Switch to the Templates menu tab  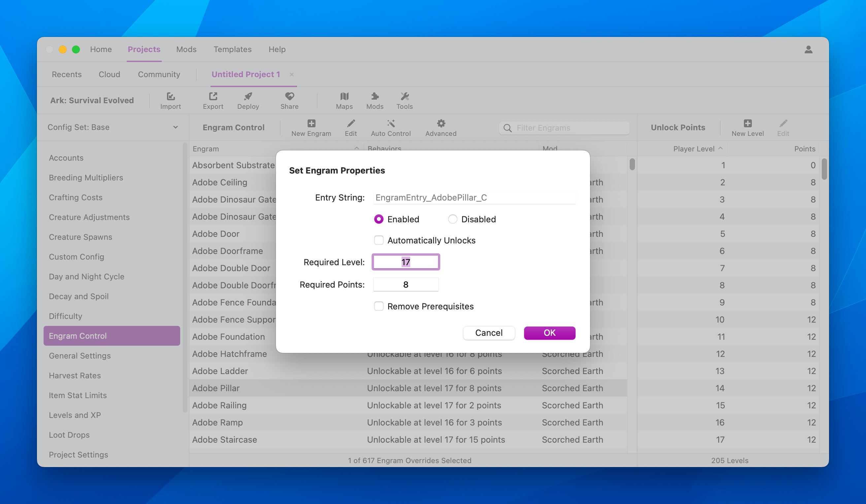[x=232, y=49]
